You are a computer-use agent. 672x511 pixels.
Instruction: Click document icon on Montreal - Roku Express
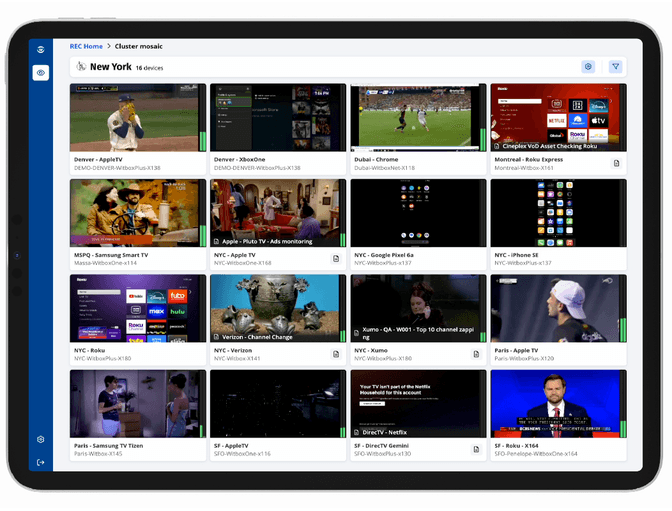coord(616,163)
